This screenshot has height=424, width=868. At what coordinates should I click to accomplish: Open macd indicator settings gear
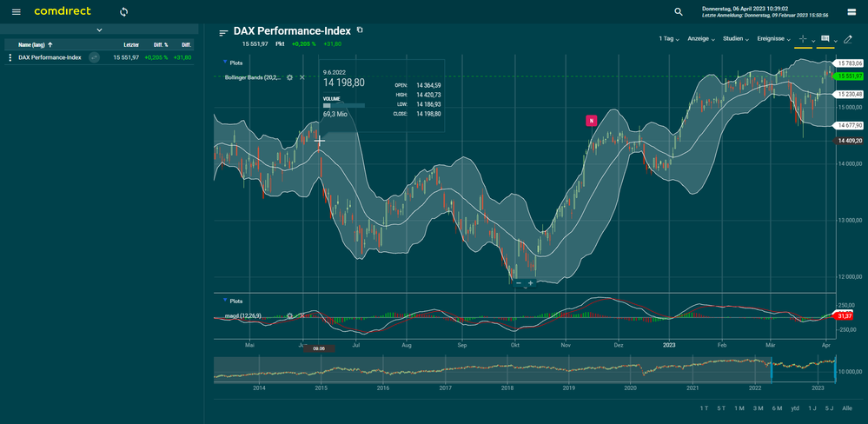[x=290, y=315]
